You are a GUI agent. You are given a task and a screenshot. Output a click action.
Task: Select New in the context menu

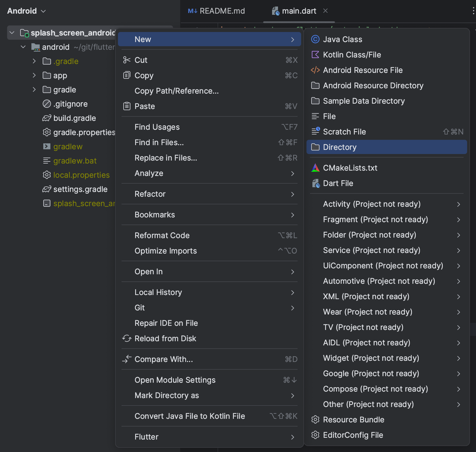210,39
